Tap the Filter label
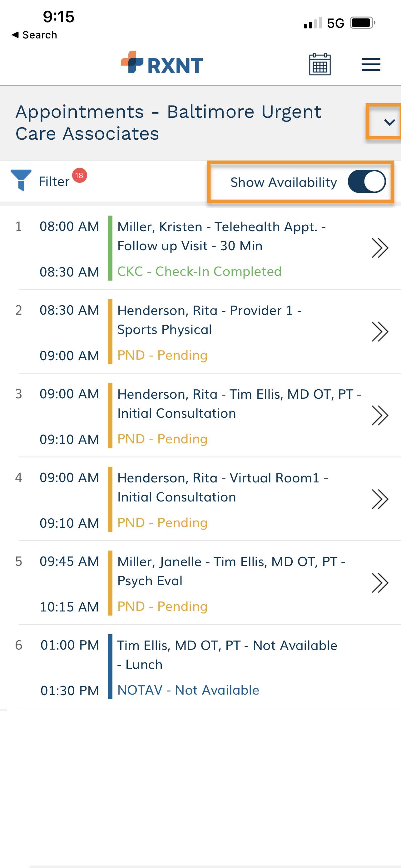 tap(54, 182)
